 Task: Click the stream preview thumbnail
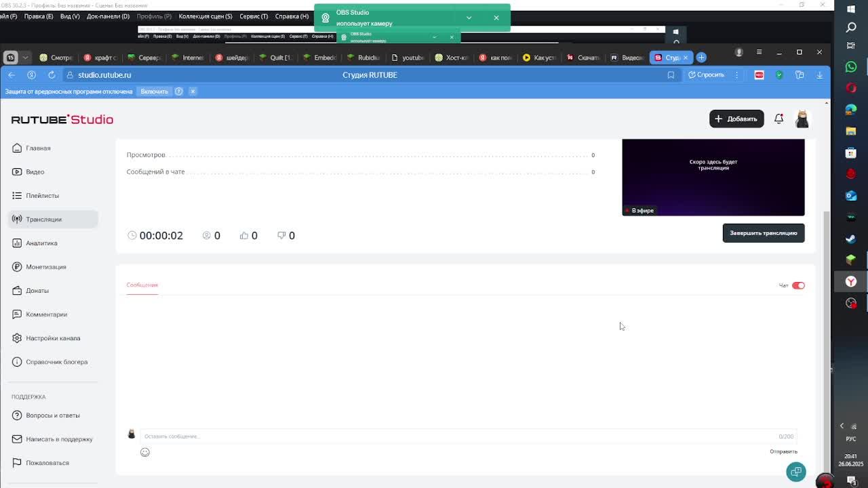tap(713, 177)
